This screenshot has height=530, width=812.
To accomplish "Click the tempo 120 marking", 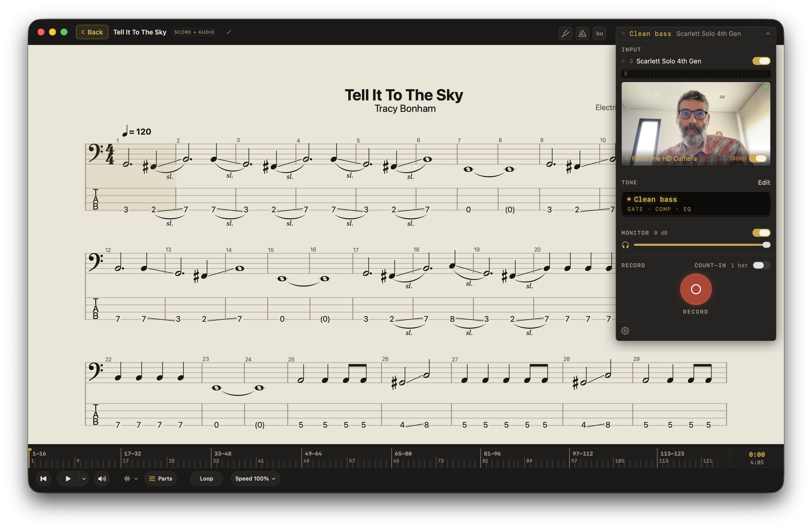I will tap(136, 131).
